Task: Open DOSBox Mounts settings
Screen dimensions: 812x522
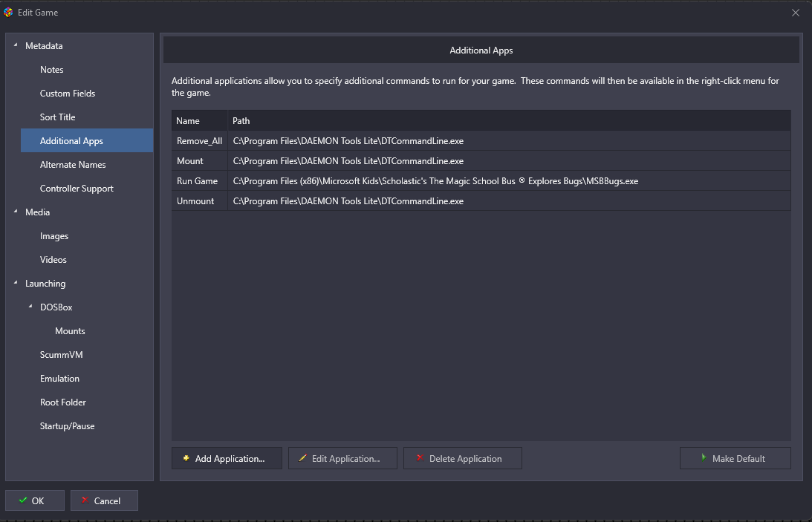Action: coord(70,331)
